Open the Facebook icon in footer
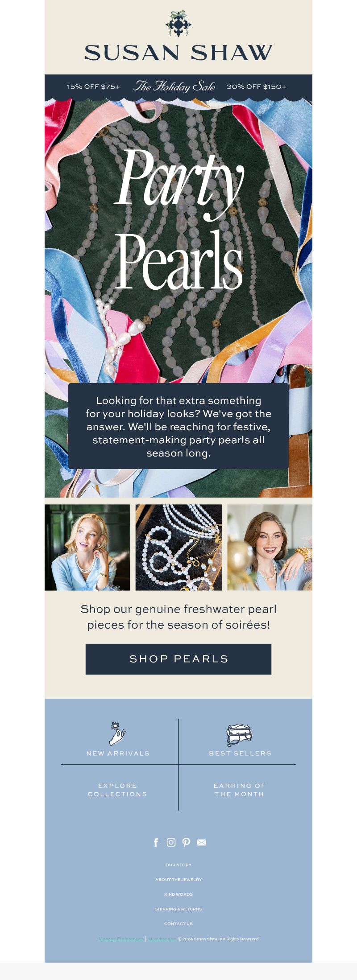The width and height of the screenshot is (357, 980). [156, 842]
